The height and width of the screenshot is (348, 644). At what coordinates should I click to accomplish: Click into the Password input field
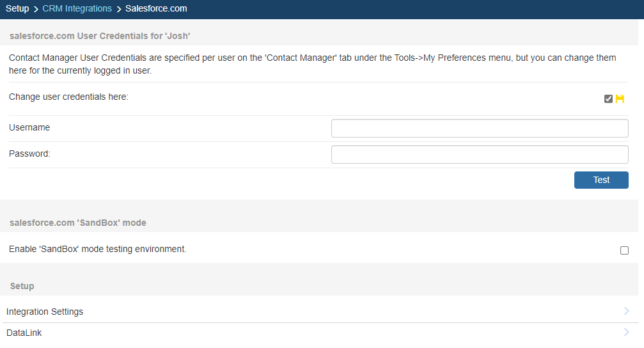pyautogui.click(x=480, y=154)
